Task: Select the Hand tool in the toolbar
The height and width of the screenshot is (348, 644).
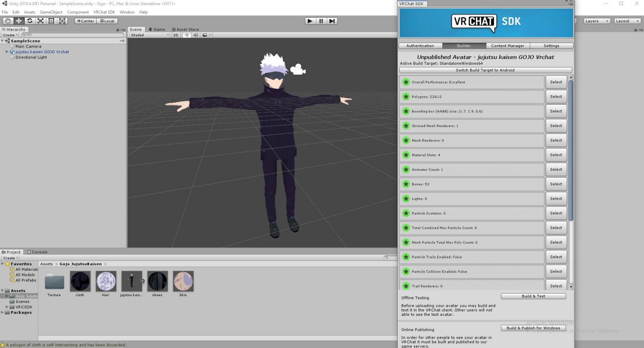Action: [7, 21]
